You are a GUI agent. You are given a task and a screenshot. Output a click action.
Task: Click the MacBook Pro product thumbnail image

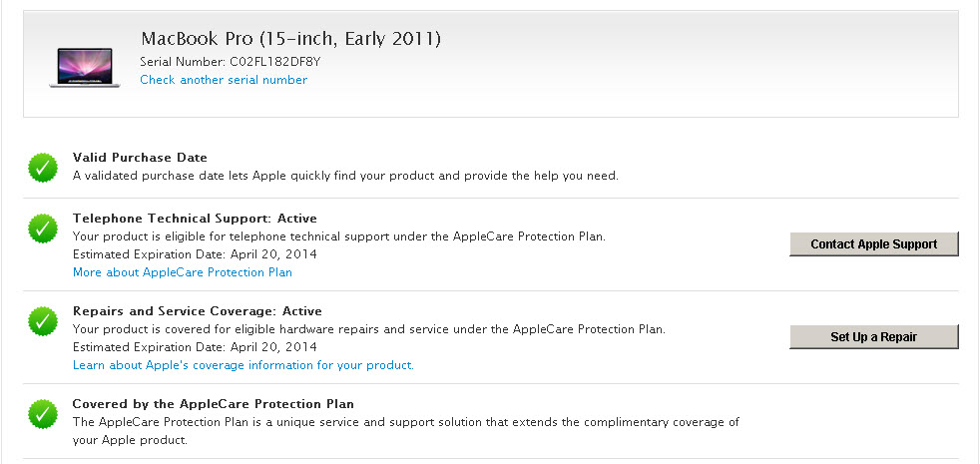point(85,68)
